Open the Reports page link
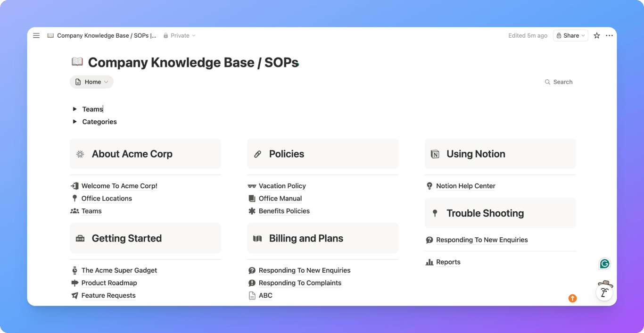644x333 pixels. pos(448,262)
